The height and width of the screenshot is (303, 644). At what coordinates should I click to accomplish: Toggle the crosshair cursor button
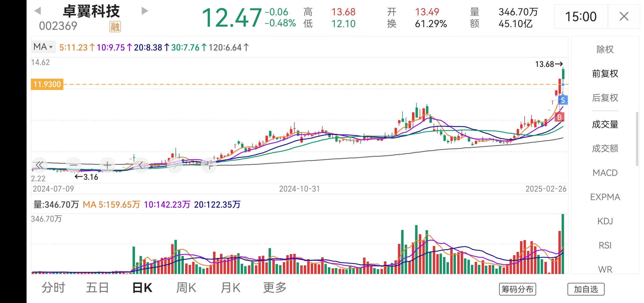click(209, 165)
